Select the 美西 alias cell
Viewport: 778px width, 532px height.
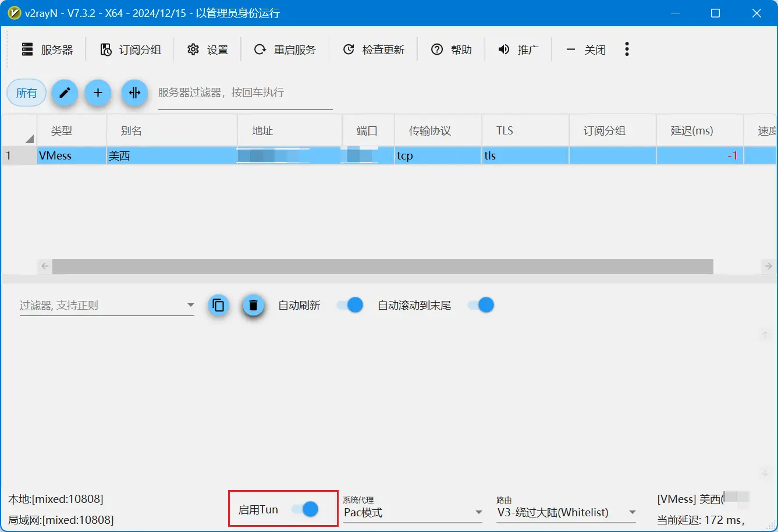172,156
